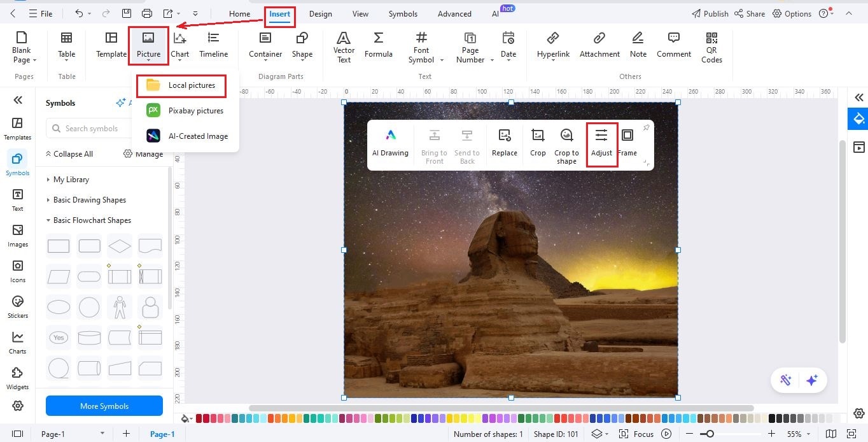Image resolution: width=868 pixels, height=442 pixels.
Task: Click the More Symbols button
Action: 104,406
